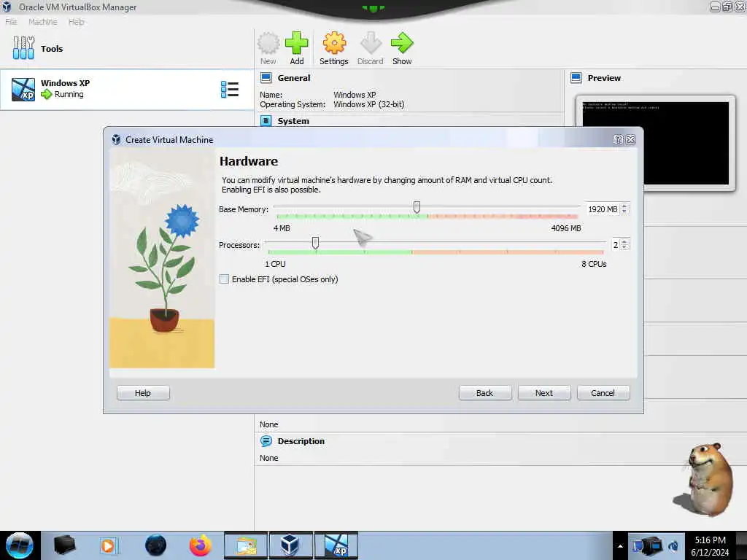The image size is (747, 560).
Task: Switch to the Windows XP VM taskbar button
Action: pyautogui.click(x=336, y=545)
